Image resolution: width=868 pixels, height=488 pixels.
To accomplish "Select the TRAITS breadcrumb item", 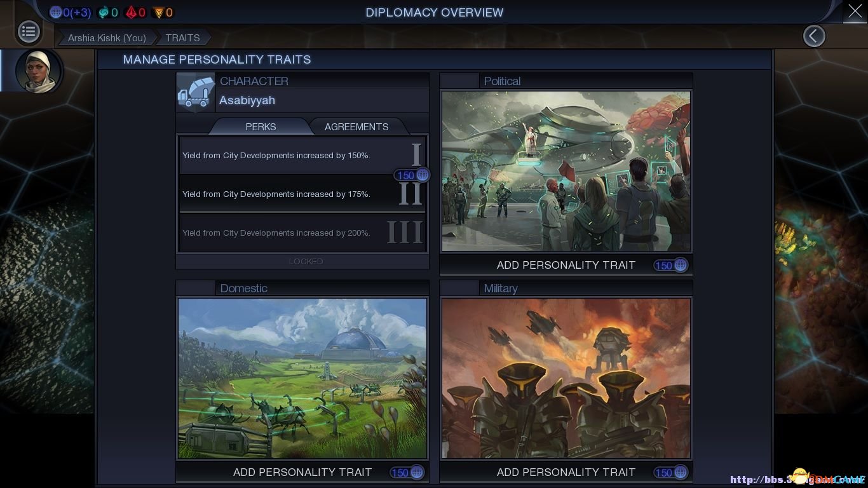I will 182,37.
